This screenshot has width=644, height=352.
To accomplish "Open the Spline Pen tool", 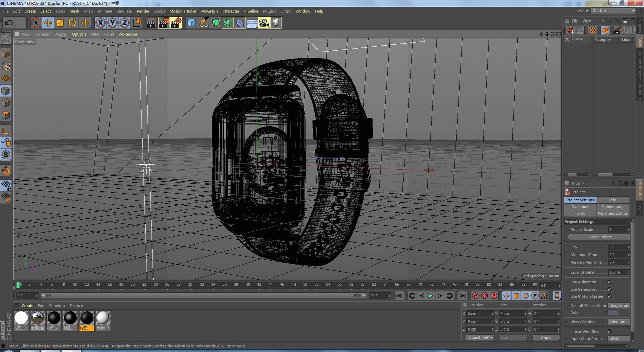I will point(204,23).
